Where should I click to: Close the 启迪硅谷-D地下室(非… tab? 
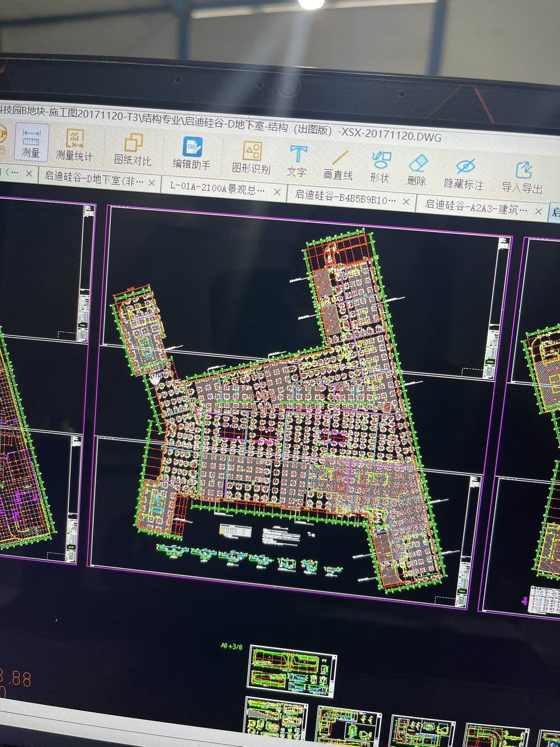152,182
